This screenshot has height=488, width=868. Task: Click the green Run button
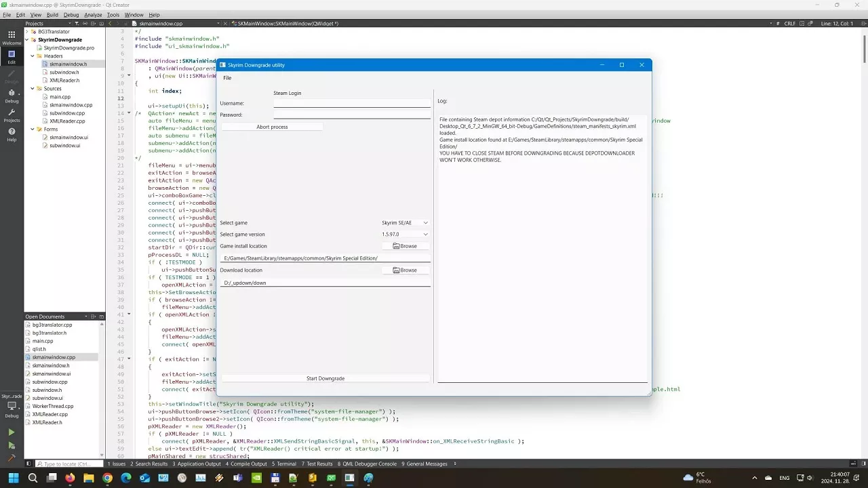12,432
